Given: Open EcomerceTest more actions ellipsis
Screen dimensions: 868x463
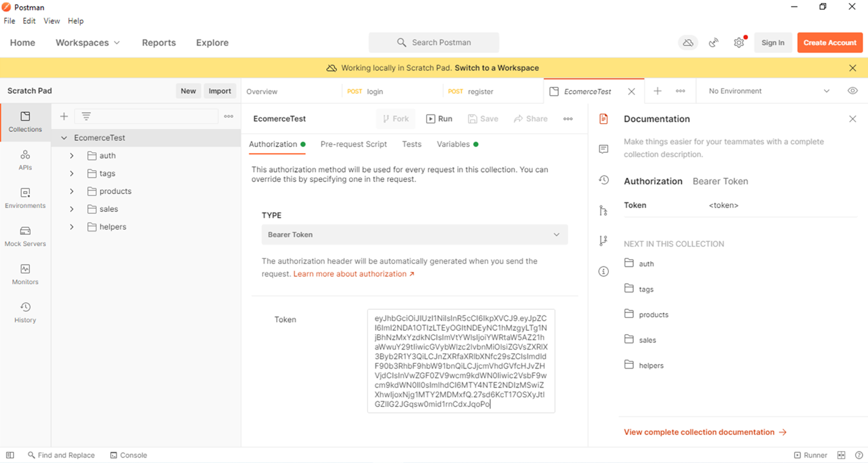Looking at the screenshot, I should (568, 119).
